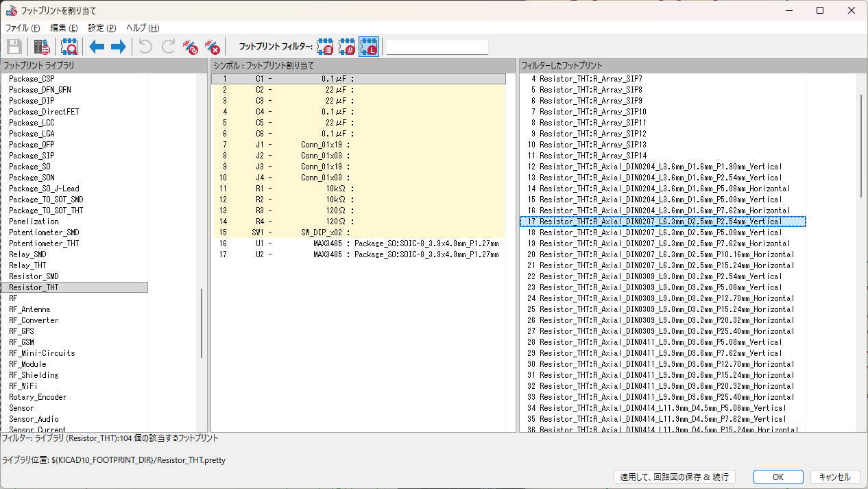868x489 pixels.
Task: Select footprint R_Axial_DIN0207 P10.16mm_Horizontal
Action: pos(662,254)
